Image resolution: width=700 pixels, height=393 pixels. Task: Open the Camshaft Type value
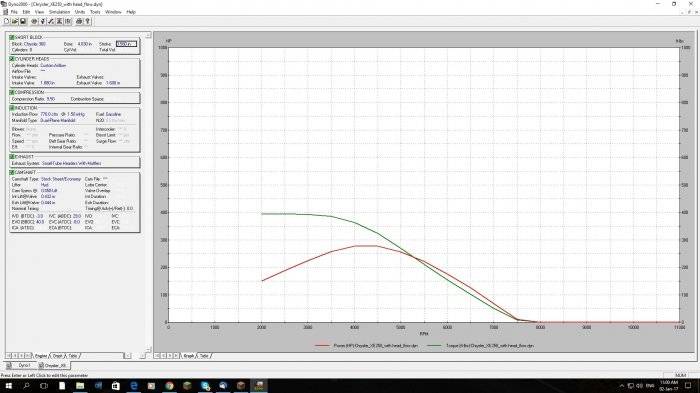click(61, 179)
